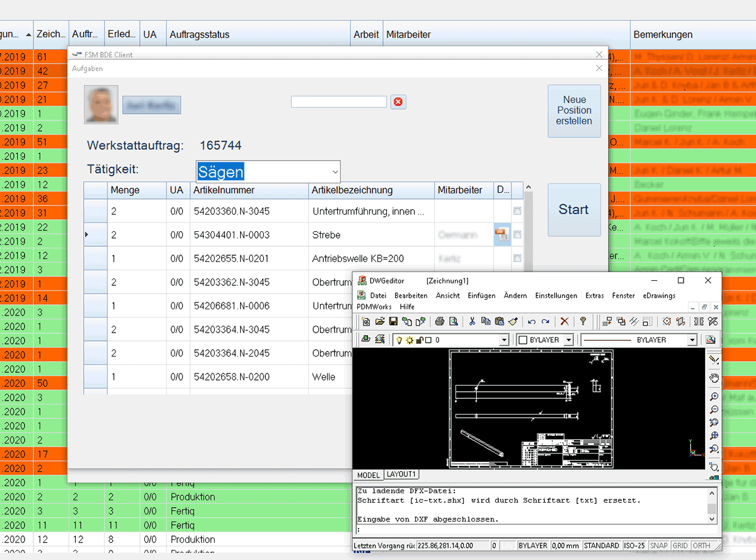Click the BYLAYER color swatch box

pyautogui.click(x=522, y=340)
